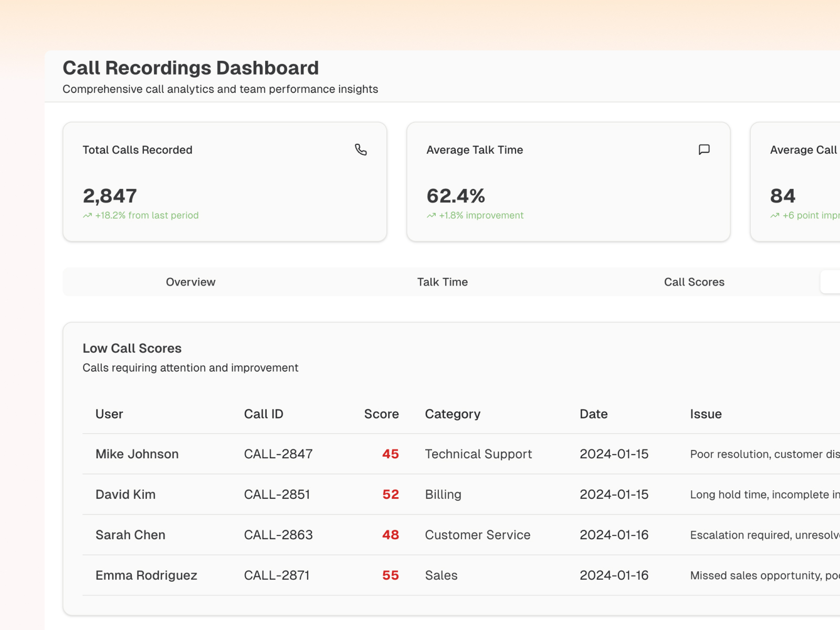Open the Talk Time tab
Screen dimensions: 840x630
click(x=442, y=282)
